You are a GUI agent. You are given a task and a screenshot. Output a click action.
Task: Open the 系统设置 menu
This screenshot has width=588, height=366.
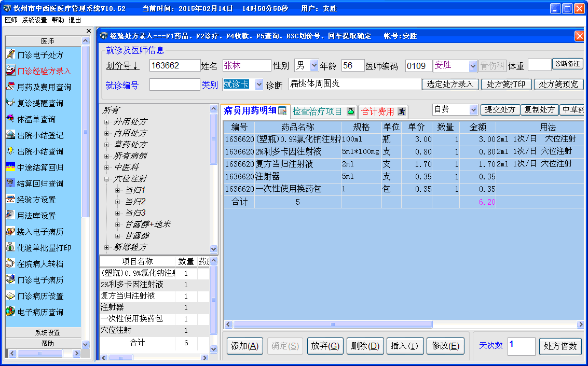[x=34, y=20]
